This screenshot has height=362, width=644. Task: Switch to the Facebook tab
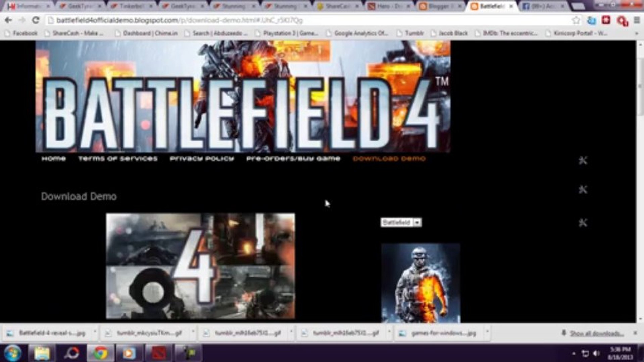[544, 6]
